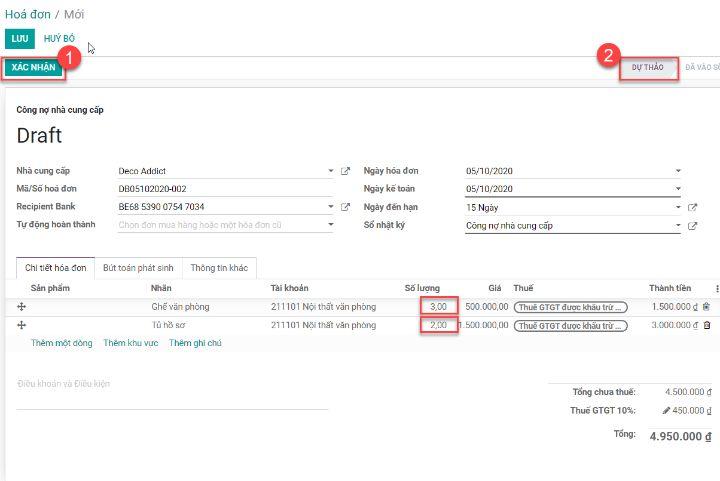
Task: Expand the Tự động hoàn thành dropdown
Action: point(331,225)
